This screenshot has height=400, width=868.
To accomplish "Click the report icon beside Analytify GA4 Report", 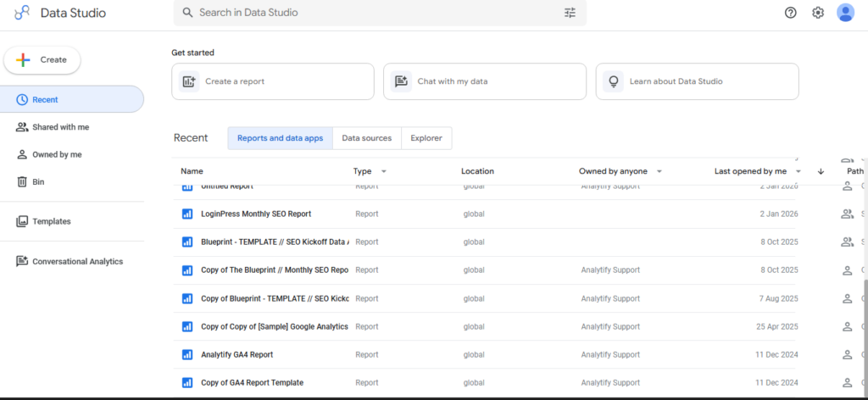I will point(187,354).
